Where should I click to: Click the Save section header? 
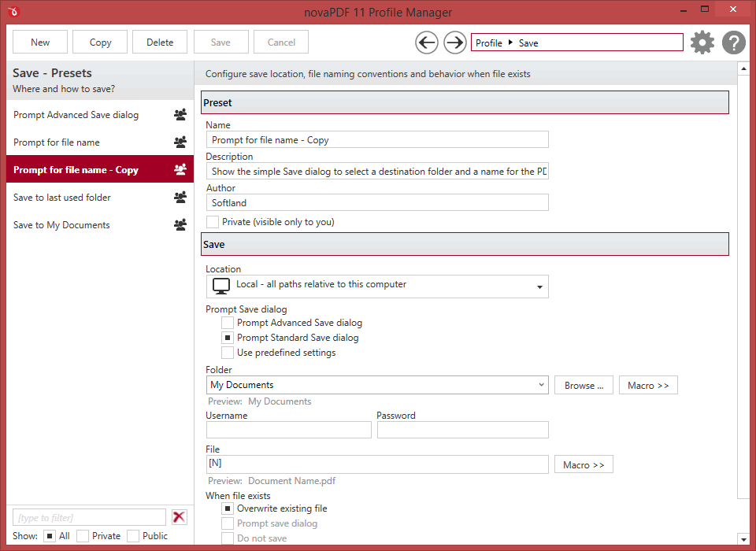coord(465,244)
